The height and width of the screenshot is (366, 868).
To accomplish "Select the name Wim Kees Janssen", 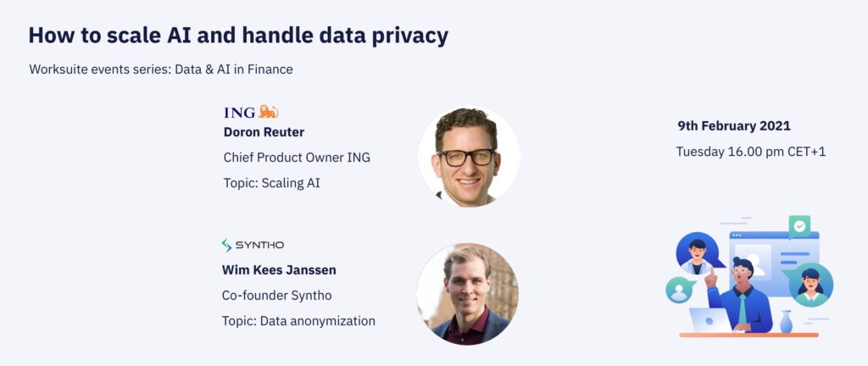I will (279, 269).
